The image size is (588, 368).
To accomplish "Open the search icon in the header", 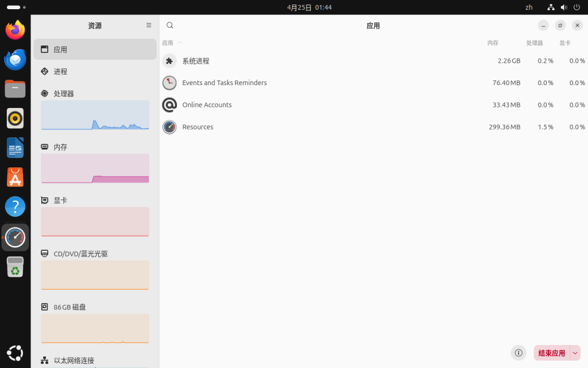I will (x=170, y=25).
